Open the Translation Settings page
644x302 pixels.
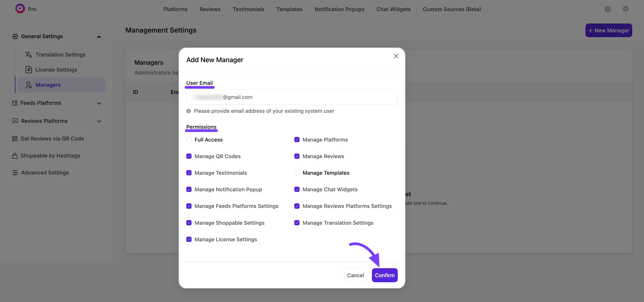[x=60, y=55]
